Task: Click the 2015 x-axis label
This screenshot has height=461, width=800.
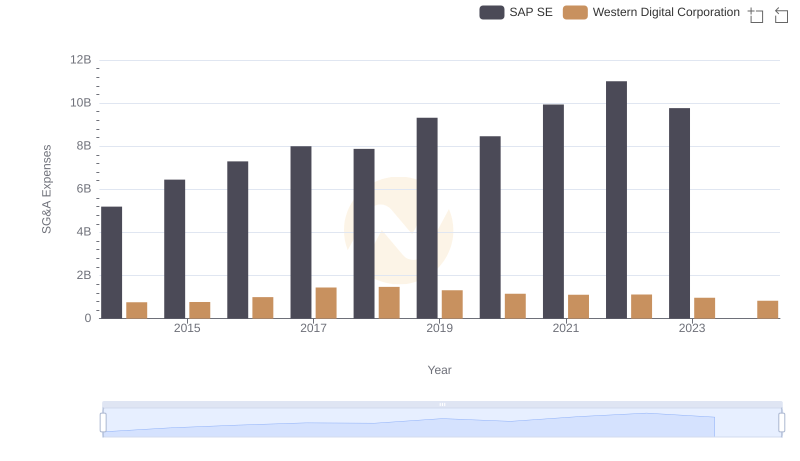Action: 187,328
